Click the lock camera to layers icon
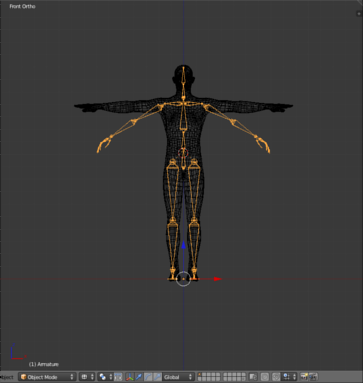363x383 pixels. [x=253, y=377]
